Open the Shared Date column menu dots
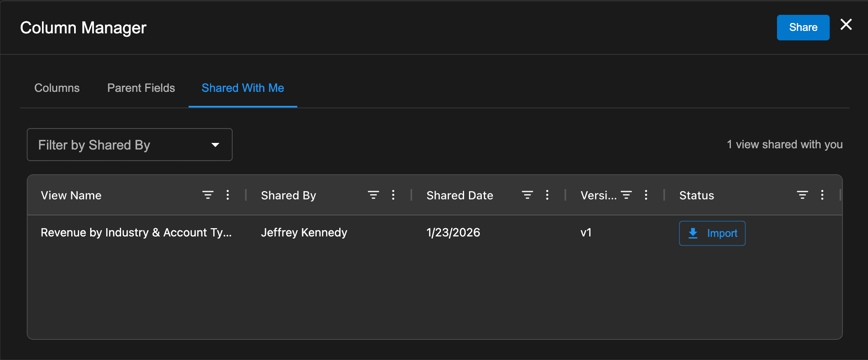868x360 pixels. coord(547,195)
